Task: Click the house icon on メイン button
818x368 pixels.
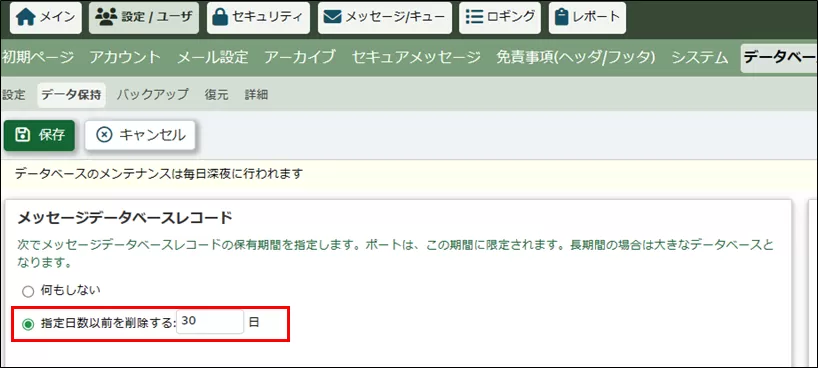Action: click(26, 18)
